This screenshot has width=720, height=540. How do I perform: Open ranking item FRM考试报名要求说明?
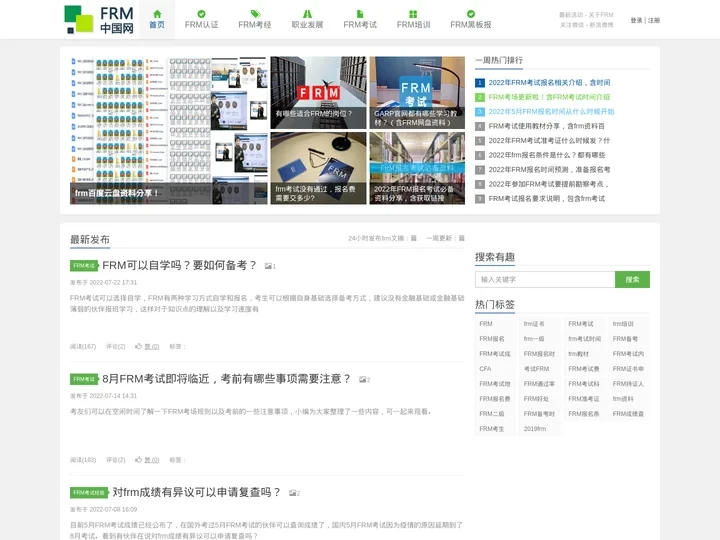click(546, 199)
